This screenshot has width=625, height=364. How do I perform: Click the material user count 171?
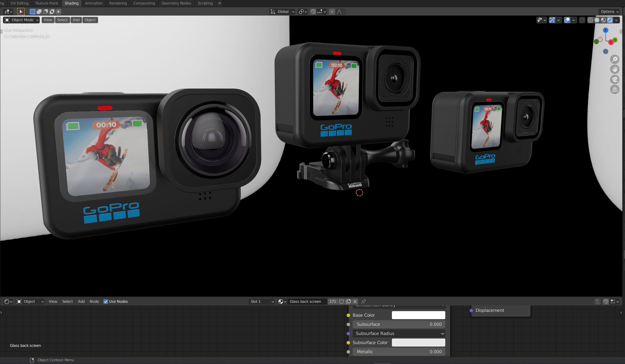[333, 301]
